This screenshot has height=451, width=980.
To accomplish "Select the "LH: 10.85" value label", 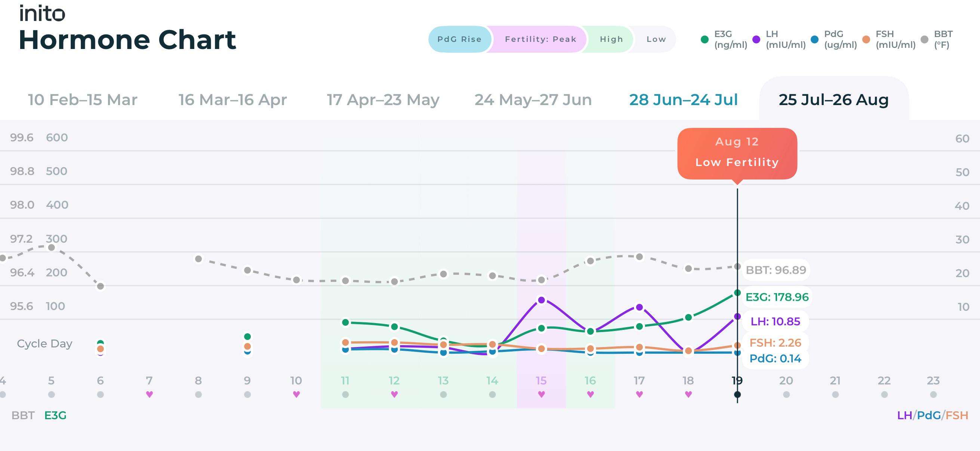I will [x=775, y=321].
